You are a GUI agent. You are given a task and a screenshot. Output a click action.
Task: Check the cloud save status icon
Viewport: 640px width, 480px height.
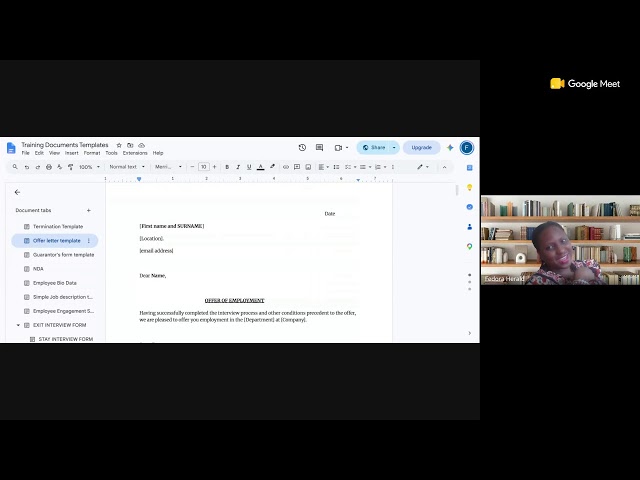click(142, 145)
